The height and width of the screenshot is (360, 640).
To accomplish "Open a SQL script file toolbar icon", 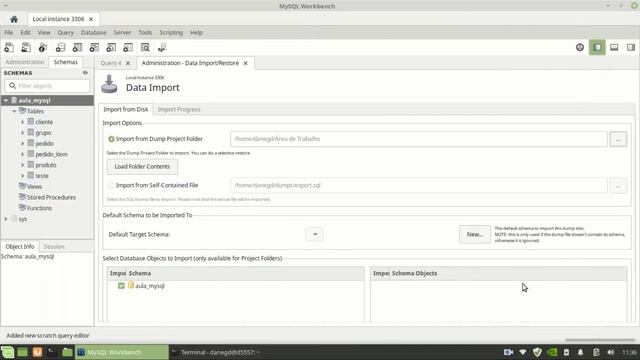I will 26,47.
